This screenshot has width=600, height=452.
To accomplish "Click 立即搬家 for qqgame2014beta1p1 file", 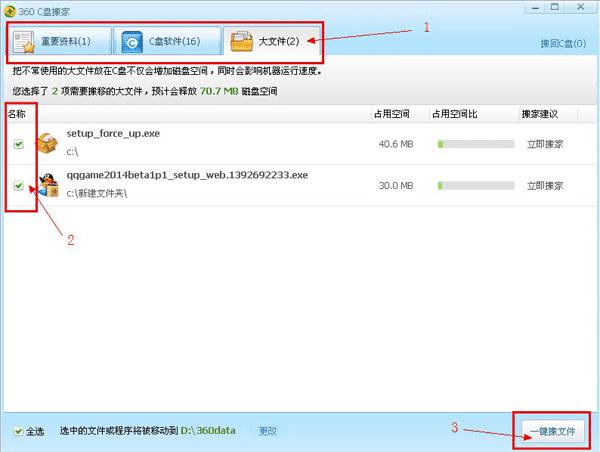I will [545, 186].
